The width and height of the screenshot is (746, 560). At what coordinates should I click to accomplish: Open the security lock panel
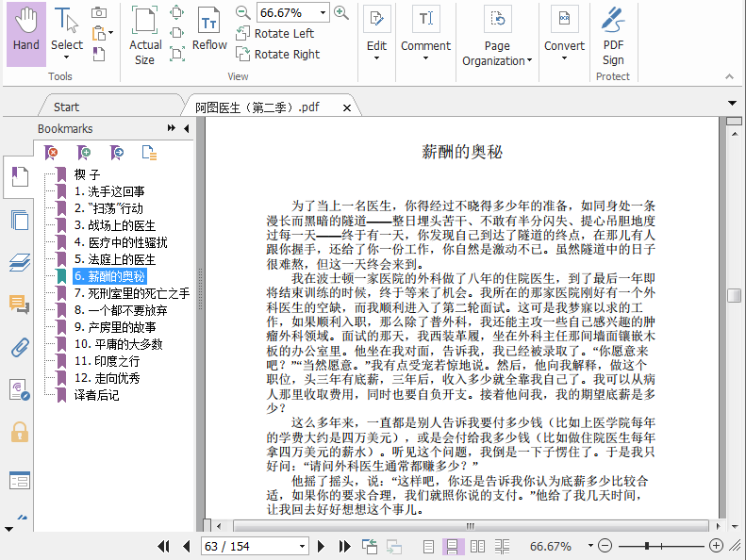click(19, 432)
